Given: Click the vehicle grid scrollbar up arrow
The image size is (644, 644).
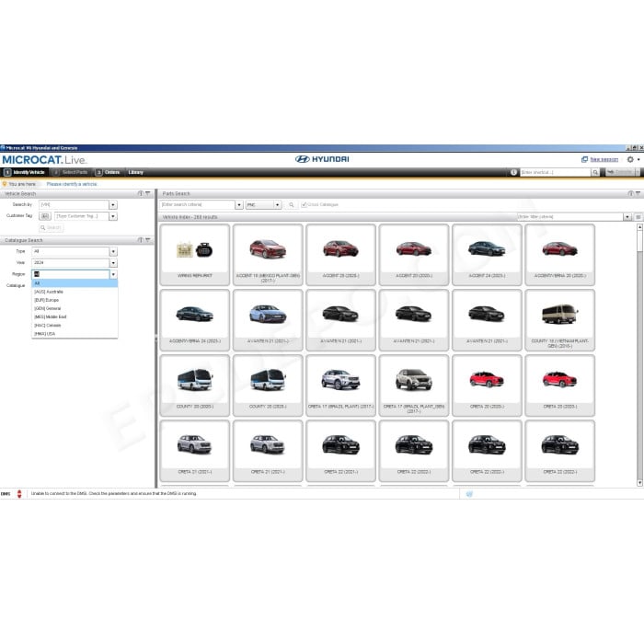Looking at the screenshot, I should [x=639, y=226].
